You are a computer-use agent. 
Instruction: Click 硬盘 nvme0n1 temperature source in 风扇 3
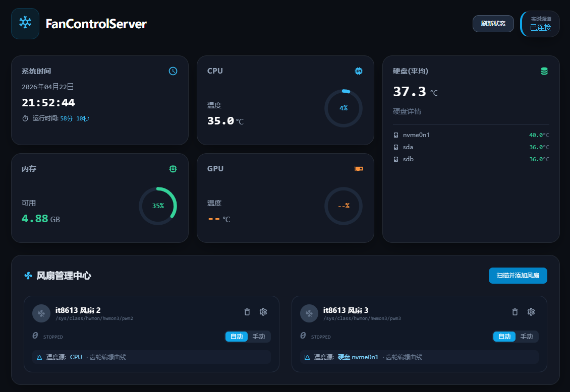(x=358, y=357)
